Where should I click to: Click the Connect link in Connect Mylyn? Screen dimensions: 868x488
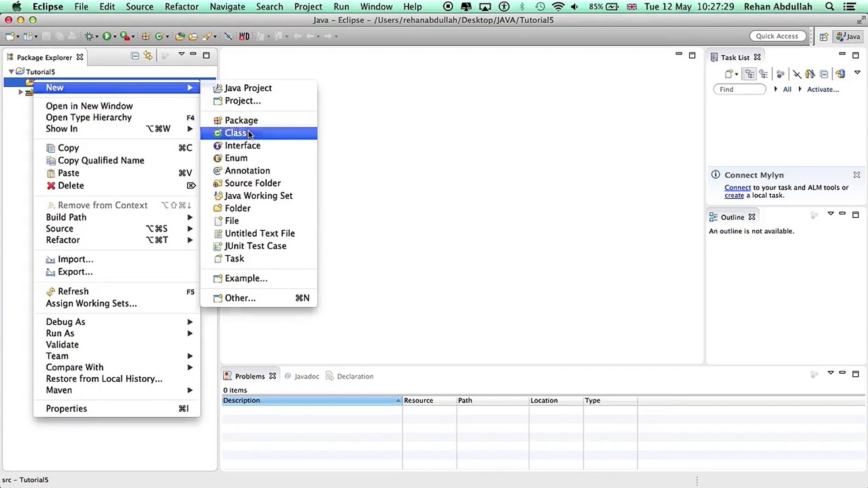738,188
